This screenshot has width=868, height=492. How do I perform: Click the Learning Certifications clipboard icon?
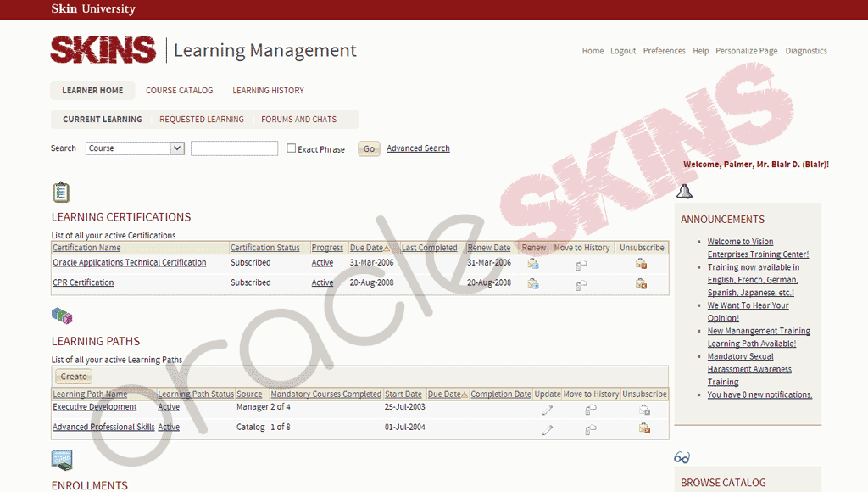point(61,193)
